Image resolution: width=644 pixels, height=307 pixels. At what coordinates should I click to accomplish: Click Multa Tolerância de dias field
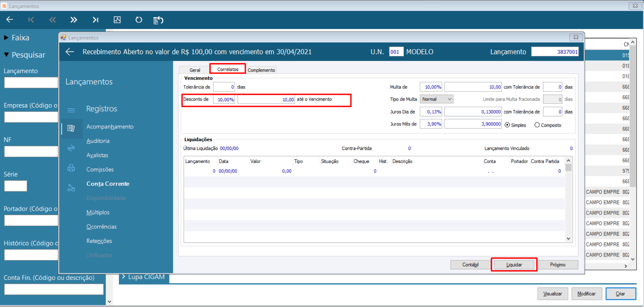click(553, 87)
